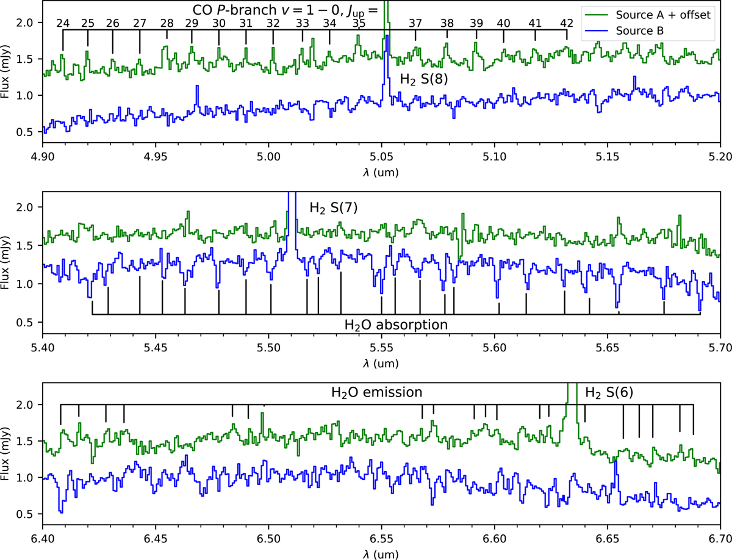Screen dimensions: 732x560
Task: Click the J=30 marker label
Action: (219, 23)
